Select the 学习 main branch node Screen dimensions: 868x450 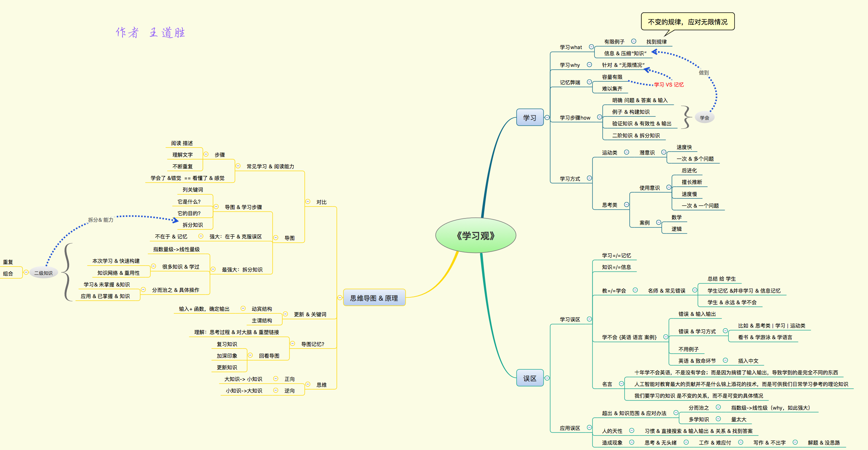(x=530, y=117)
